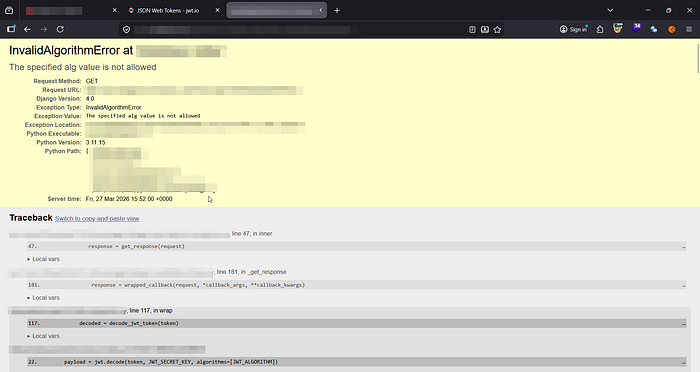The height and width of the screenshot is (372, 700).
Task: Focus the blurred address bar URL
Action: pos(246,29)
